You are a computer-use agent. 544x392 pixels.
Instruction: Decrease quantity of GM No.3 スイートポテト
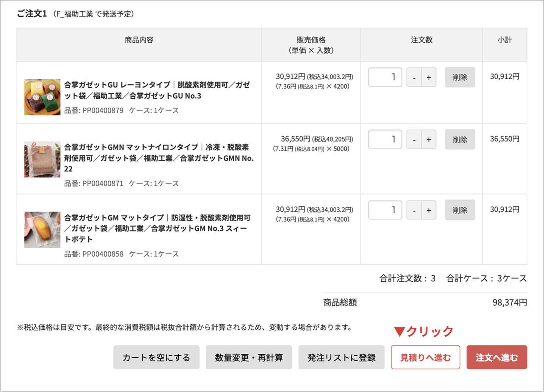coord(414,210)
